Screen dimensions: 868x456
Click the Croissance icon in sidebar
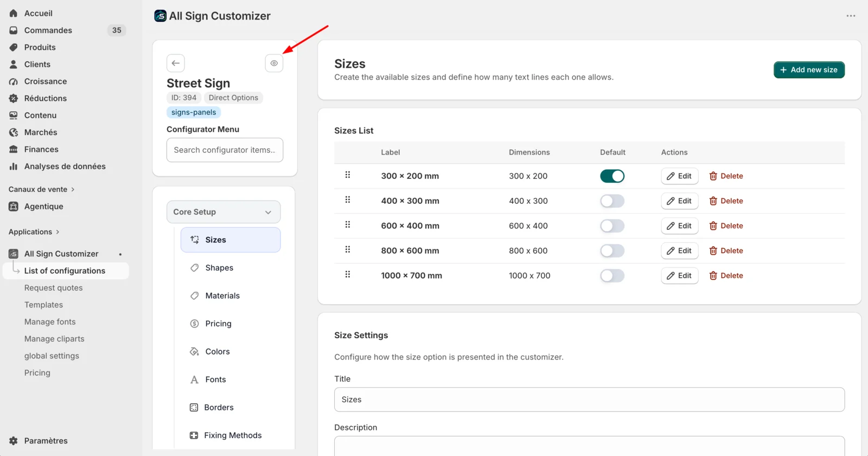click(14, 81)
